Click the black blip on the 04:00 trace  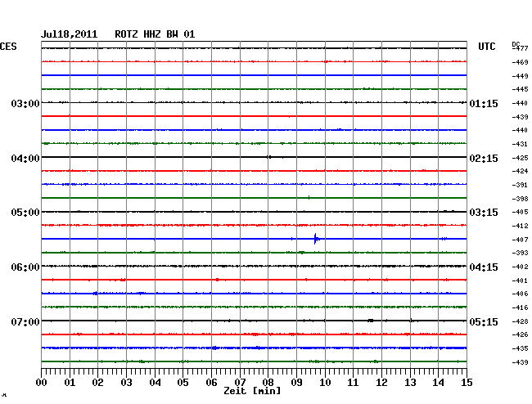click(x=269, y=157)
